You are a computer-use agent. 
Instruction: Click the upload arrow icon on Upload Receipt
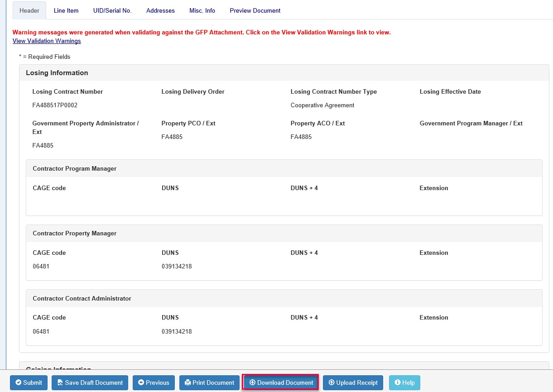point(332,383)
